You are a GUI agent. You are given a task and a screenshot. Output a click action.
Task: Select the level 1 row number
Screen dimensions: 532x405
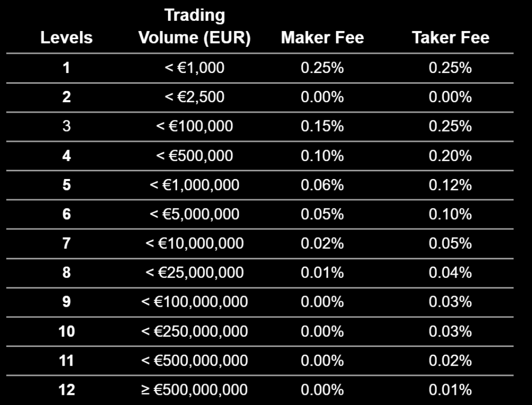pos(66,68)
